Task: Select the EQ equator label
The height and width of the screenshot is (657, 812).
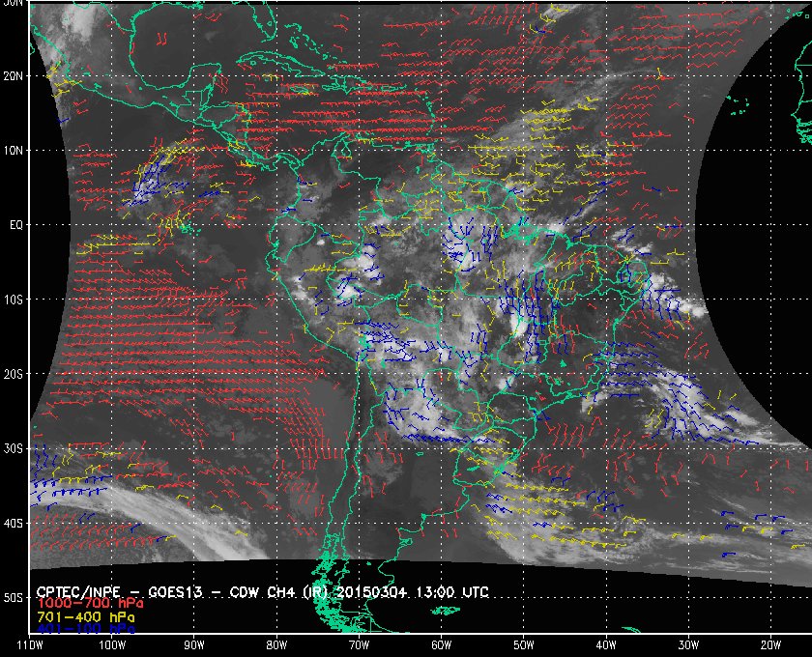Action: tap(16, 225)
